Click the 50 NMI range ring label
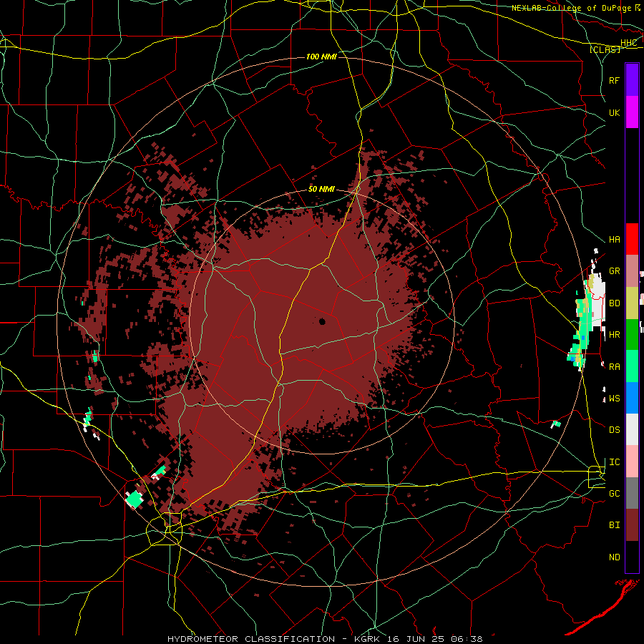644x644 pixels. click(321, 189)
